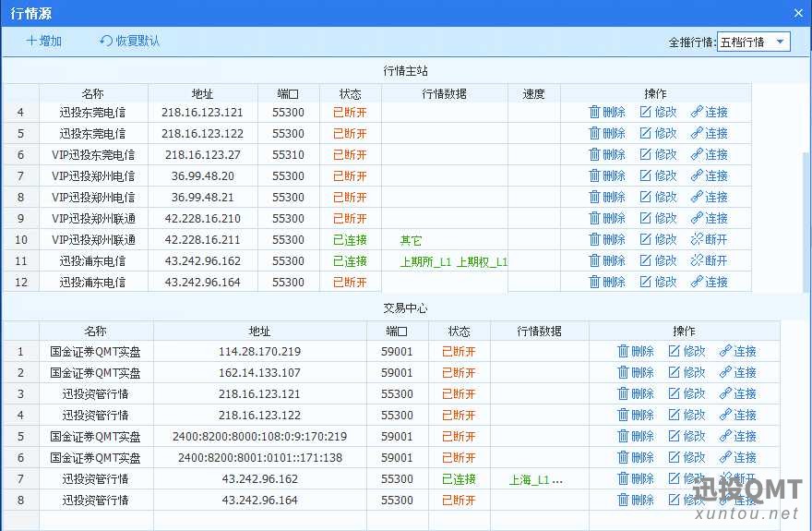Close the 行情源 dialog

tap(798, 14)
